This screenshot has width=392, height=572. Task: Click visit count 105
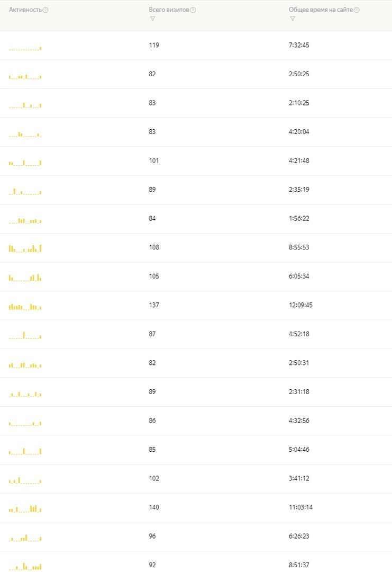click(x=154, y=276)
